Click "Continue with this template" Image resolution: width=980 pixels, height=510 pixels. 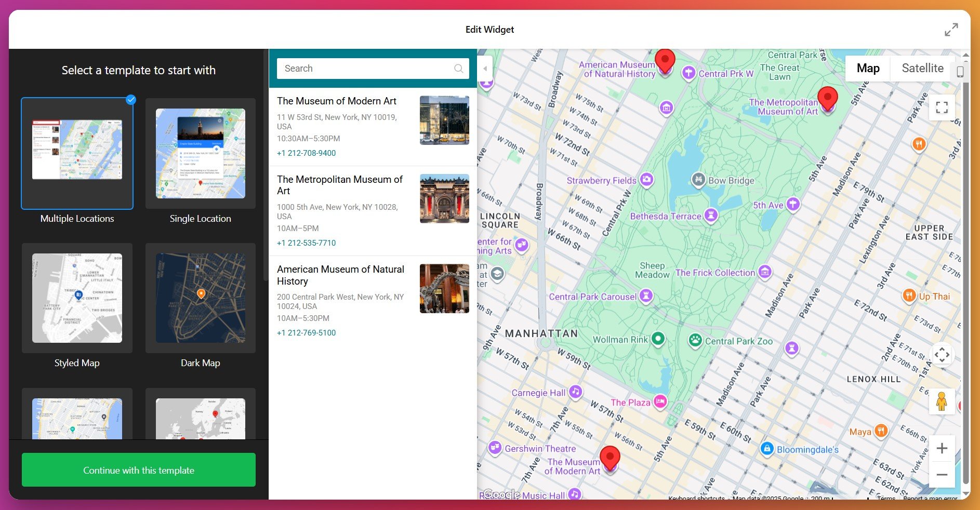(138, 469)
